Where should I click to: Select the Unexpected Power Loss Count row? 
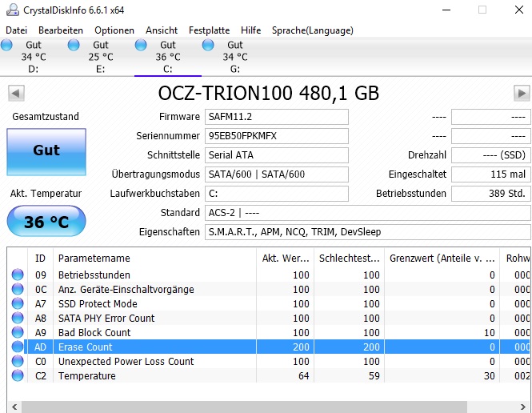click(x=269, y=361)
